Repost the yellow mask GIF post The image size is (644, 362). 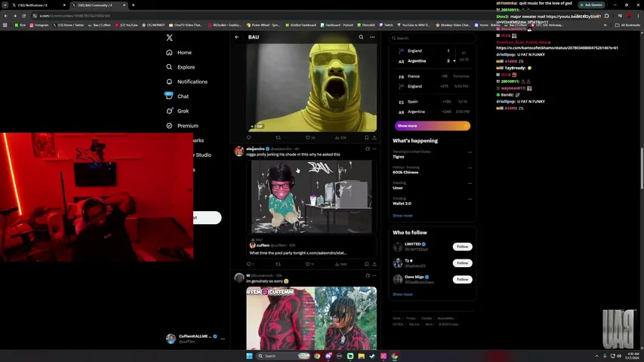coord(278,137)
